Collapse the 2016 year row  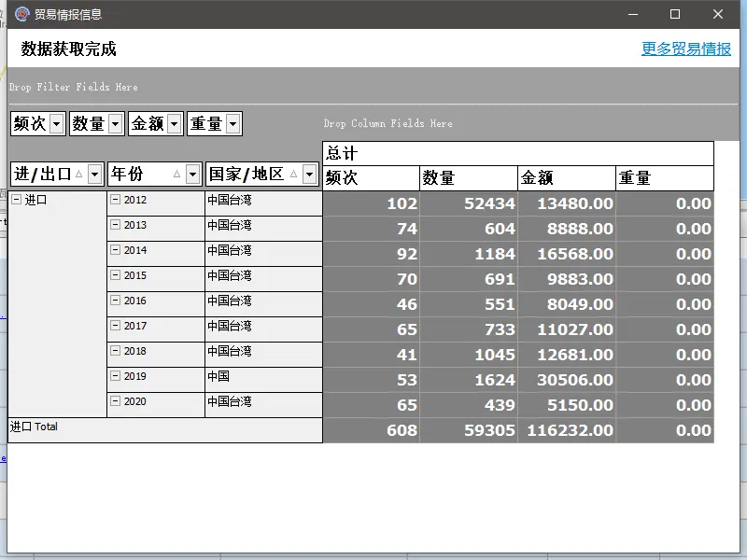[115, 300]
